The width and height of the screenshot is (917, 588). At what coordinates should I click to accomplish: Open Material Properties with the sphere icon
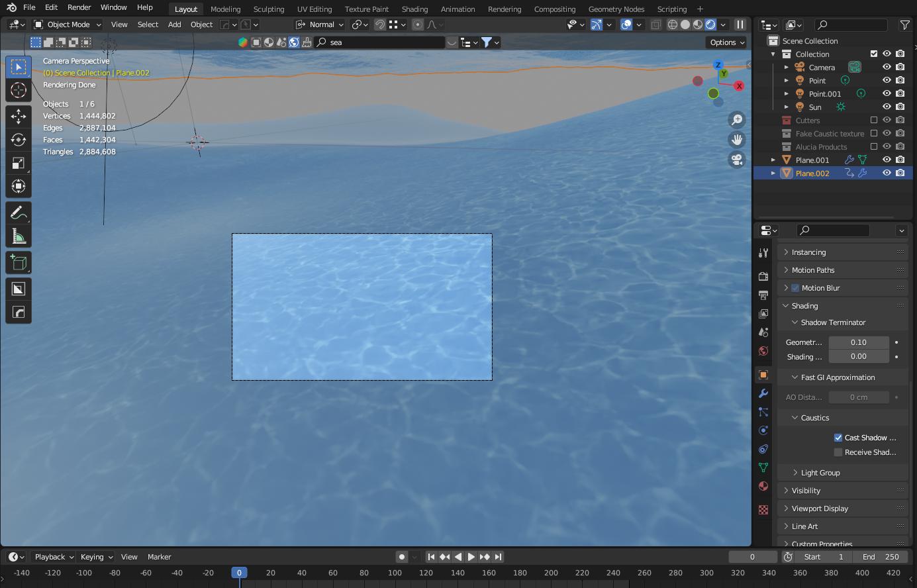coord(763,485)
